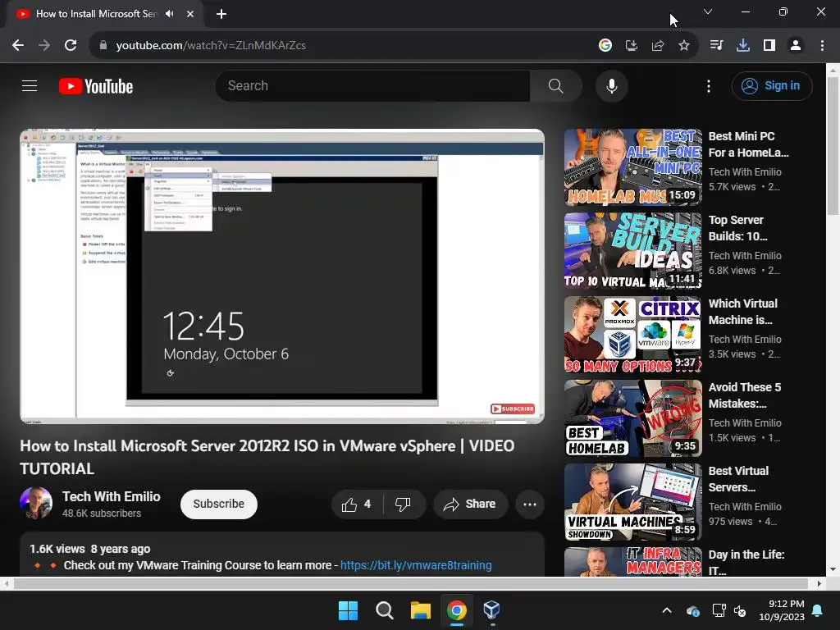Toggle Chrome side panel

[x=769, y=46]
